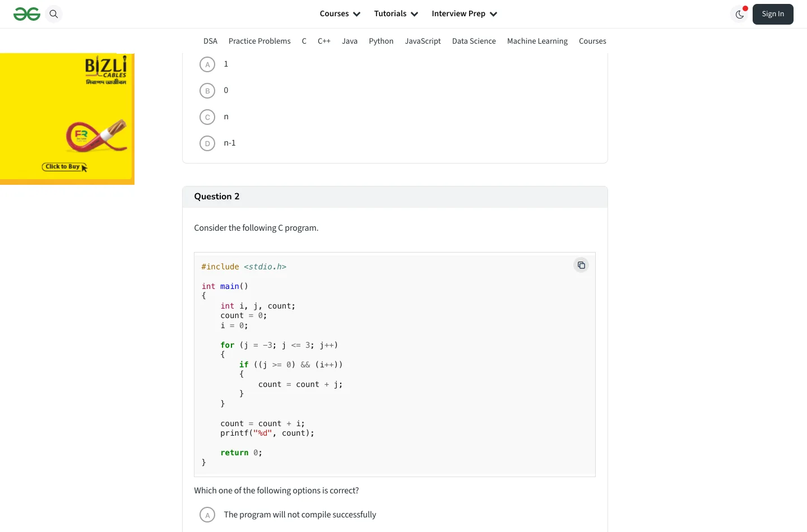Click the 'int main()' code line
Image resolution: width=807 pixels, height=532 pixels.
point(225,286)
